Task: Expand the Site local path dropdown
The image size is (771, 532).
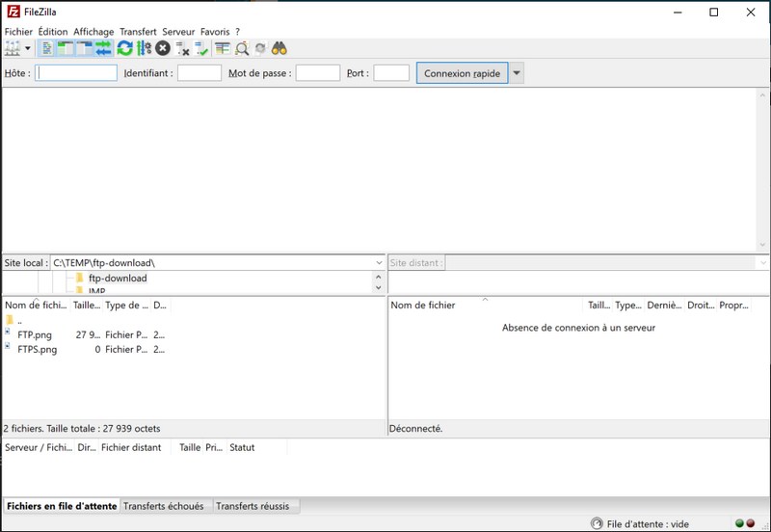Action: [x=379, y=262]
